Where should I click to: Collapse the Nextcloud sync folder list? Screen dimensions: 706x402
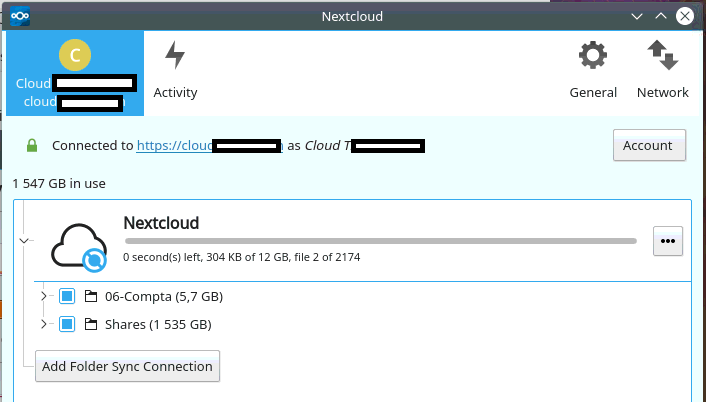tap(24, 241)
